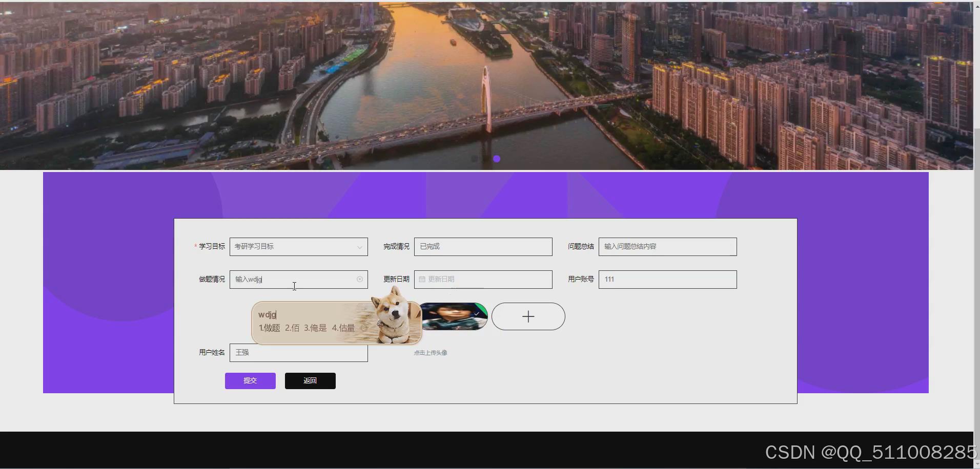Select the uploaded avatar photo thumbnail
Screen dimensions: 980x469
pyautogui.click(x=454, y=316)
